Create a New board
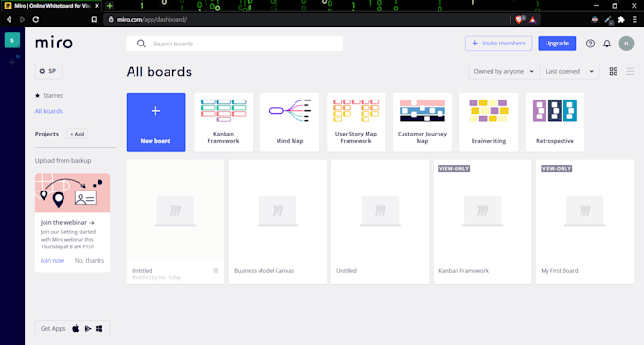This screenshot has width=644, height=345. pyautogui.click(x=155, y=122)
